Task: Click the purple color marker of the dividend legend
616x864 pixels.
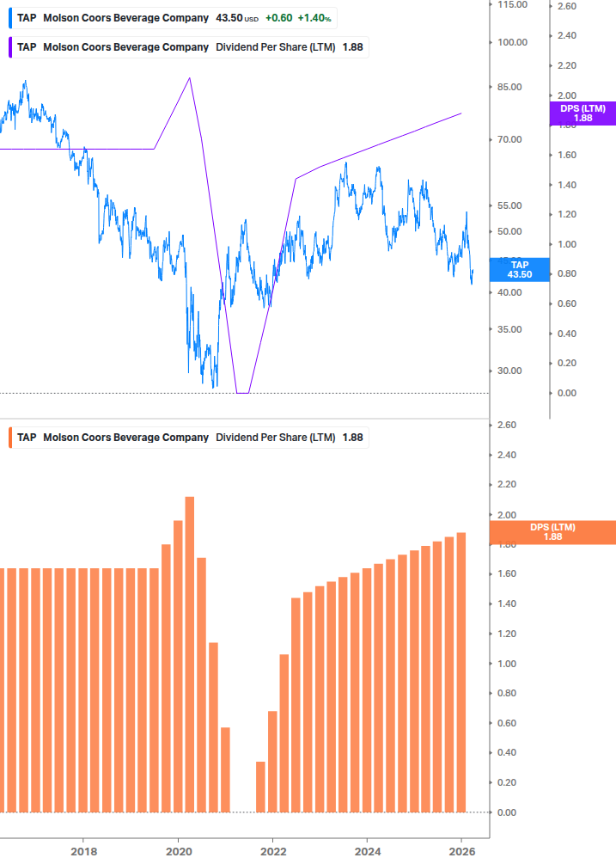Action: pyautogui.click(x=10, y=47)
